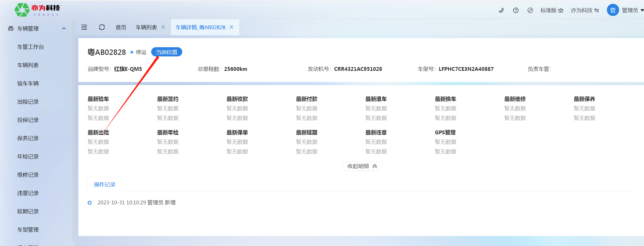
Task: Go to 违章记录 in the sidebar
Action: click(x=28, y=193)
